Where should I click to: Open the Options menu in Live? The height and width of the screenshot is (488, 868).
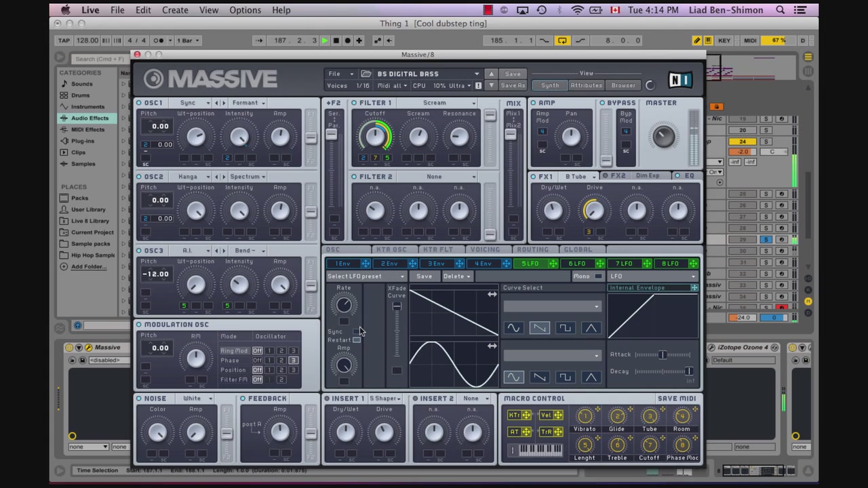[245, 10]
